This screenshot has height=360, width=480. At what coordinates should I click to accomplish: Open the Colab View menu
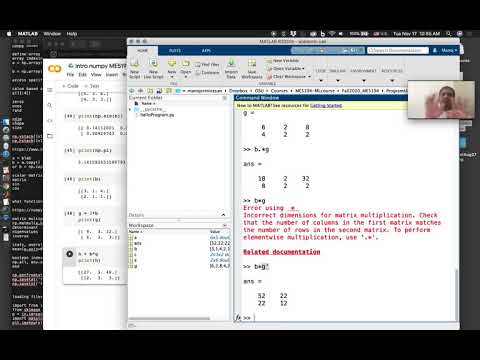coord(96,75)
